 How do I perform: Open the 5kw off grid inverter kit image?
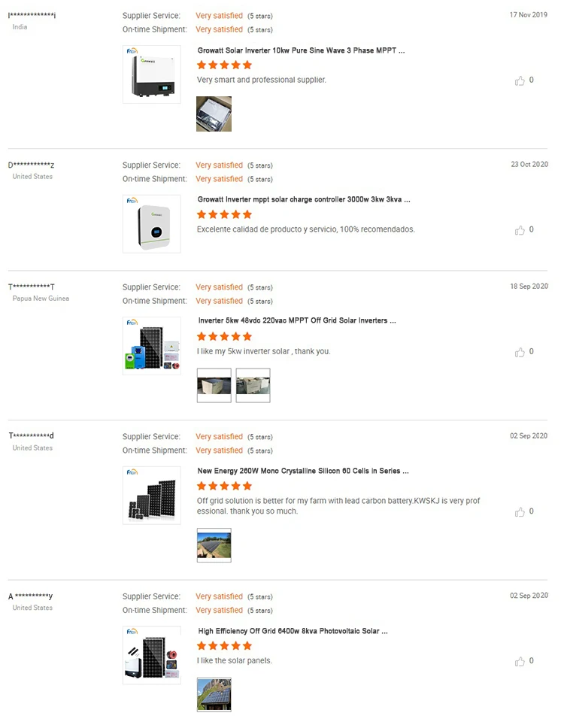(152, 346)
